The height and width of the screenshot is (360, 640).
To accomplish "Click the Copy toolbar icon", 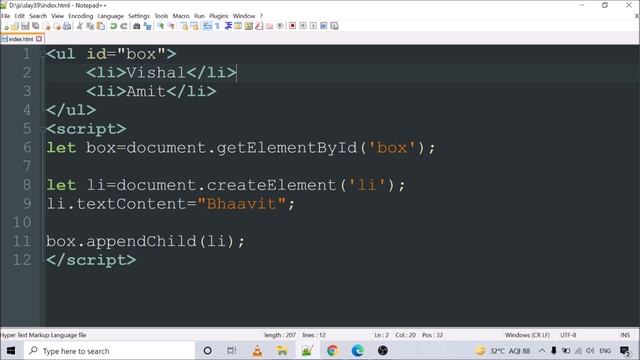I will [90, 26].
